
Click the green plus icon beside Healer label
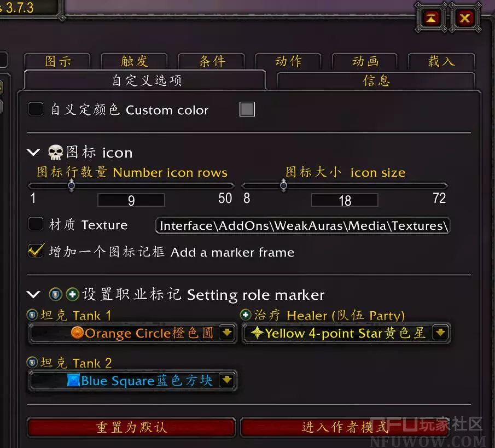(245, 315)
